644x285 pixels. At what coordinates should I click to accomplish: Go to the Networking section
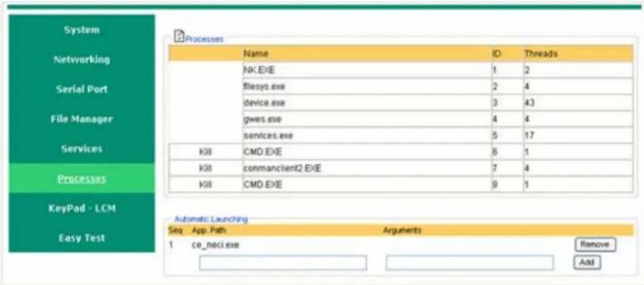pos(82,60)
